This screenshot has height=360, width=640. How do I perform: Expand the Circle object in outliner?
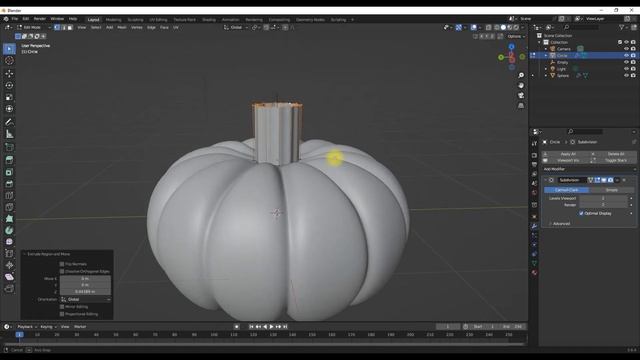tap(546, 56)
